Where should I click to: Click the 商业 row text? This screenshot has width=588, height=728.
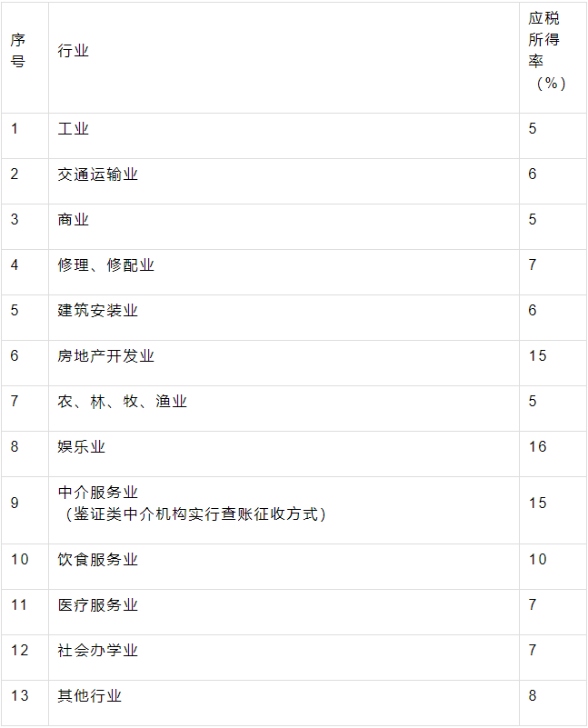(74, 219)
